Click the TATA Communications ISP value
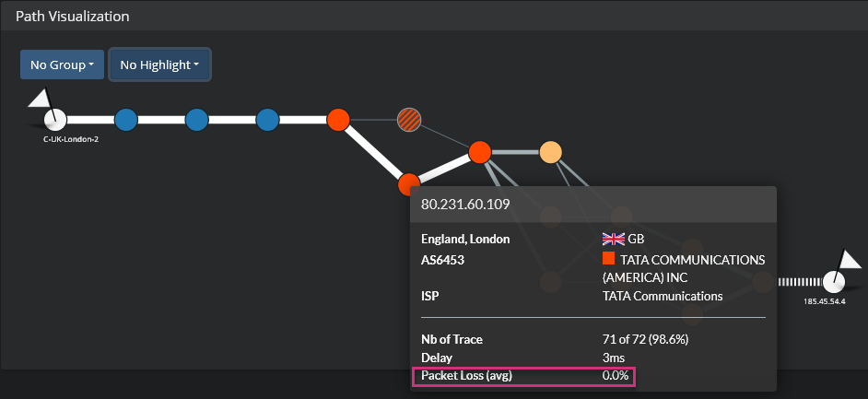The height and width of the screenshot is (399, 868). point(663,296)
